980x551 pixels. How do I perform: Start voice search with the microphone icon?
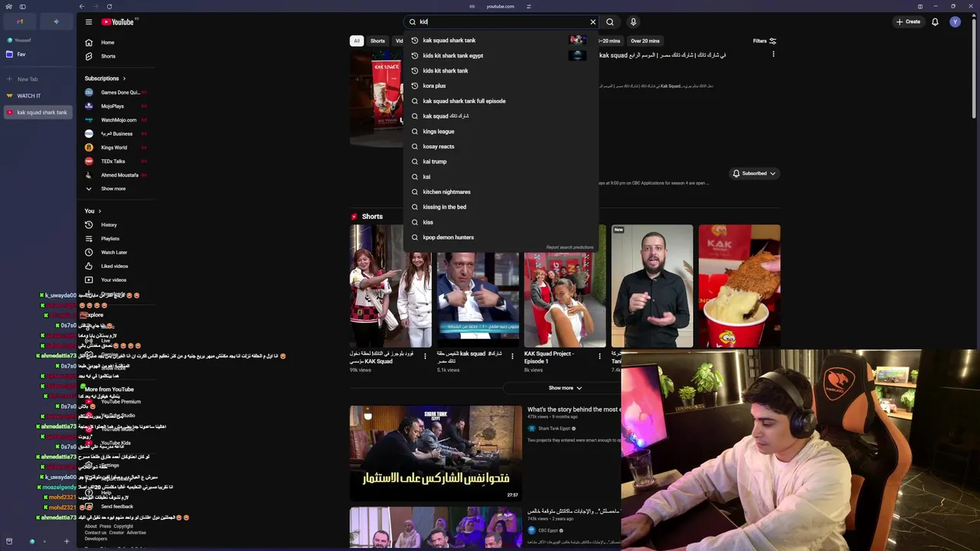coord(633,22)
